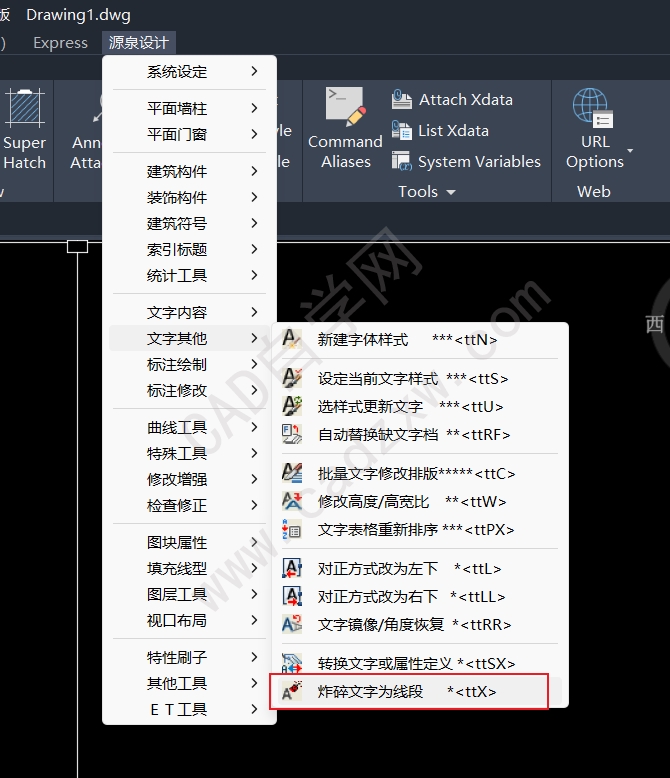
Task: Choose 对正方式改为左下 <ttL> command
Action: 419,568
